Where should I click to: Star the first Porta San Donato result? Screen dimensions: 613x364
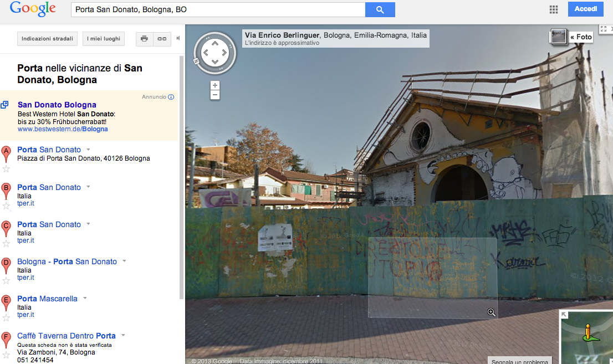[x=6, y=168]
